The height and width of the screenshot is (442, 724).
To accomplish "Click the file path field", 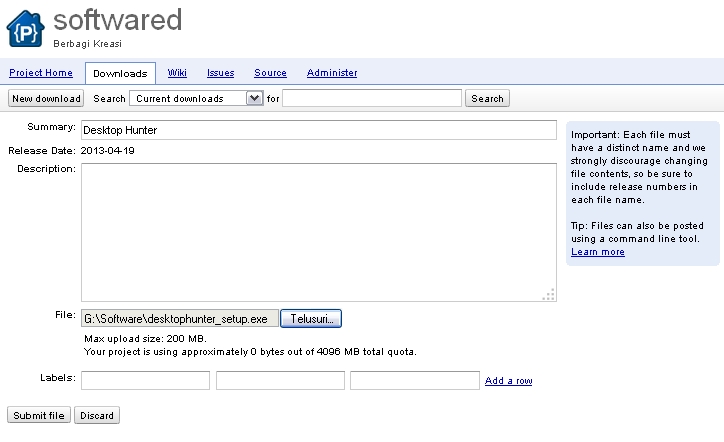I will pos(180,319).
